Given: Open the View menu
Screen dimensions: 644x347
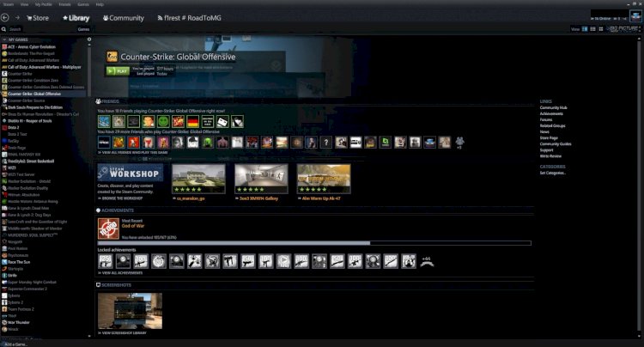Looking at the screenshot, I should pyautogui.click(x=24, y=4).
